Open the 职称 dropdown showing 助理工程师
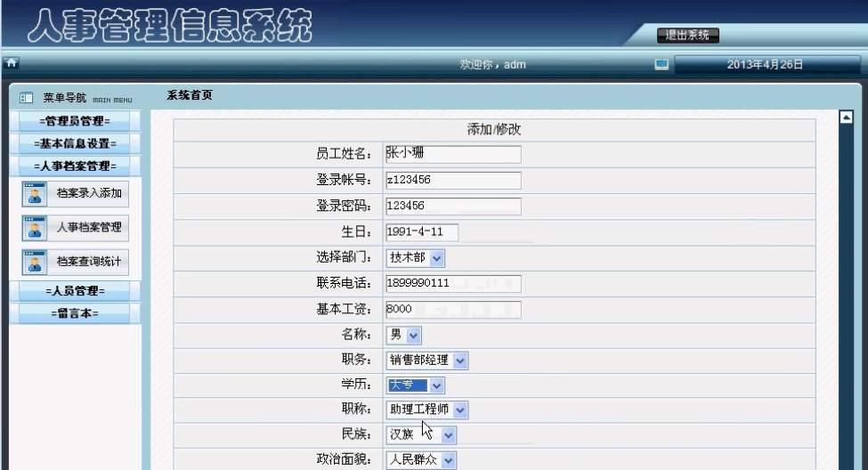This screenshot has width=868, height=470. click(x=426, y=409)
